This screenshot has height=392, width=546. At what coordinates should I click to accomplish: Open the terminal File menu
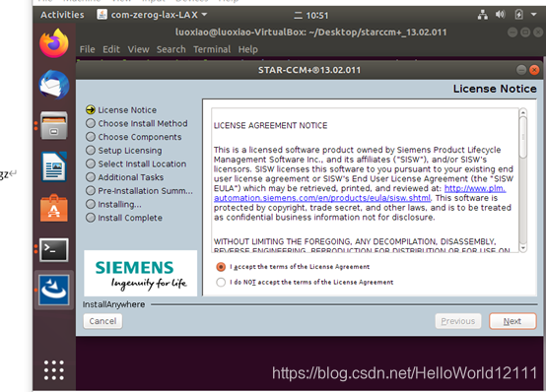[x=87, y=49]
